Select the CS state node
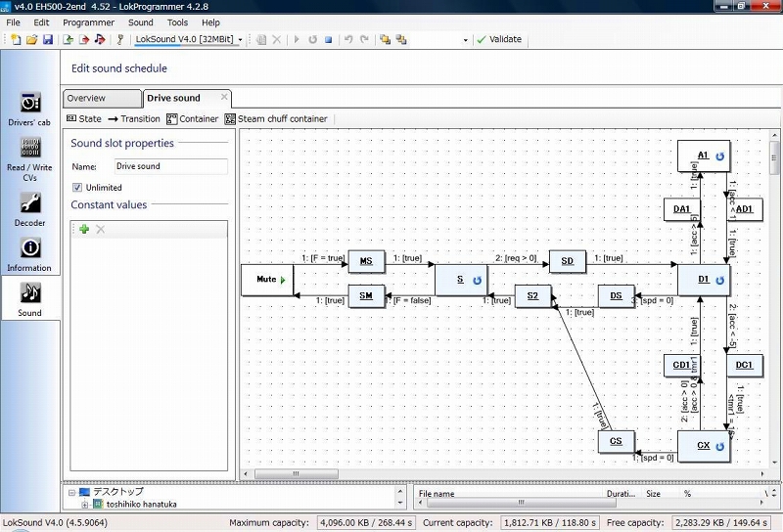 pos(617,441)
